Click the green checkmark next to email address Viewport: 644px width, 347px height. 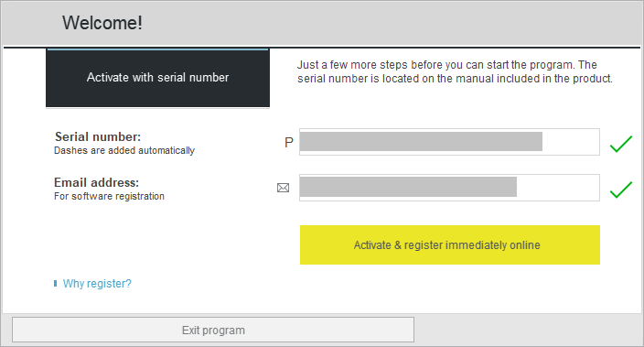pos(620,190)
